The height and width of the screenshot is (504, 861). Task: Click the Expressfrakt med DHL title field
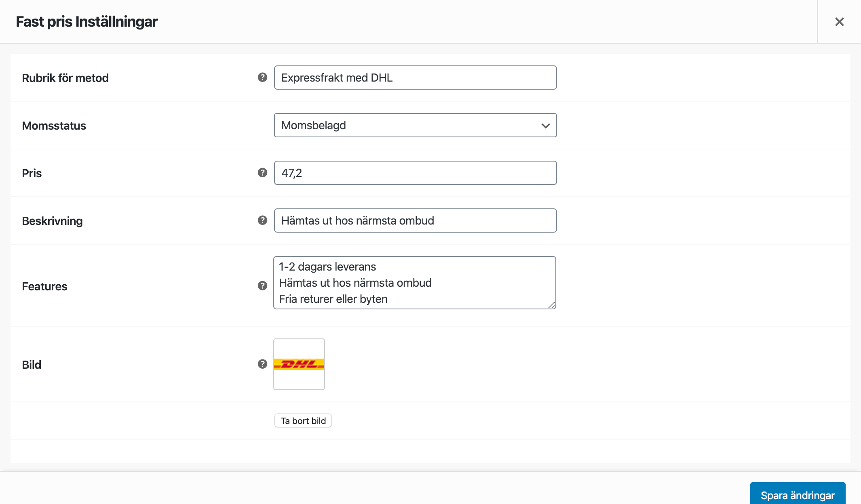coord(415,78)
